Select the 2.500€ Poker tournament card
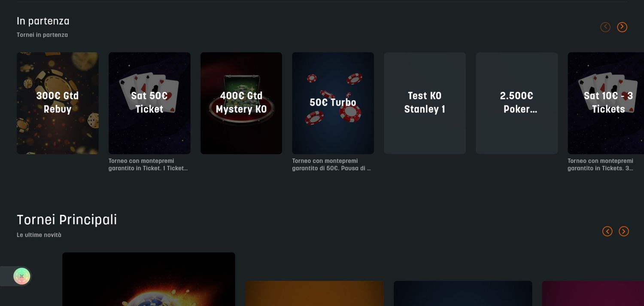The width and height of the screenshot is (644, 306). [516, 103]
